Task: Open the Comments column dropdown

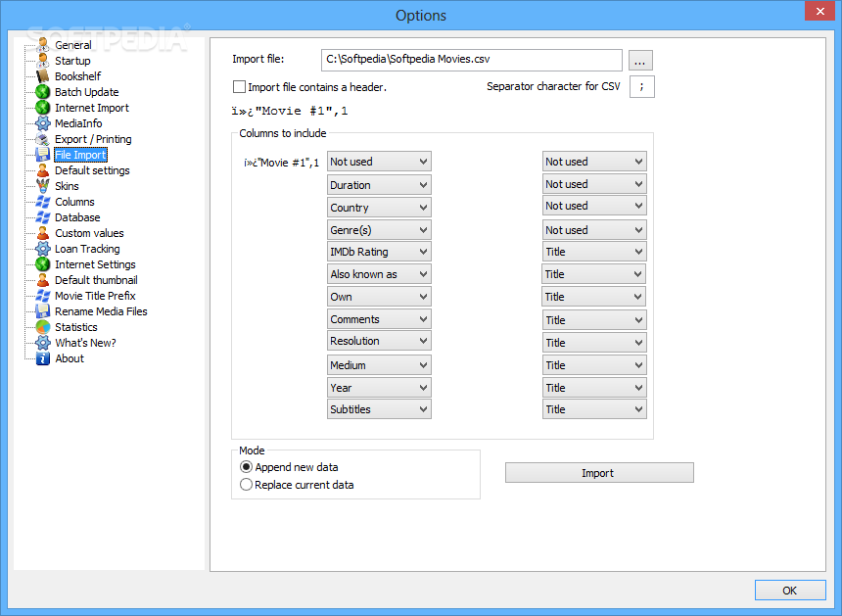Action: pyautogui.click(x=379, y=319)
